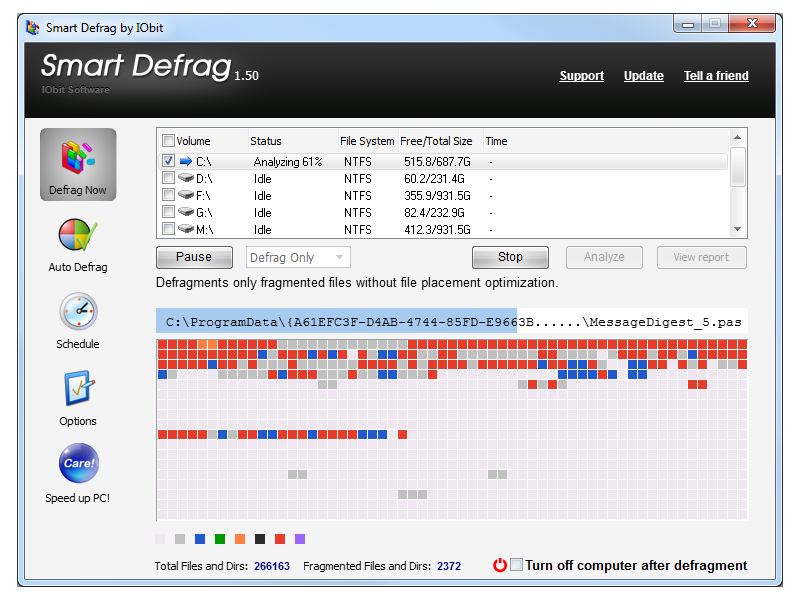Screen dimensions: 800x600
Task: Click the orange legend swatch
Action: point(240,539)
